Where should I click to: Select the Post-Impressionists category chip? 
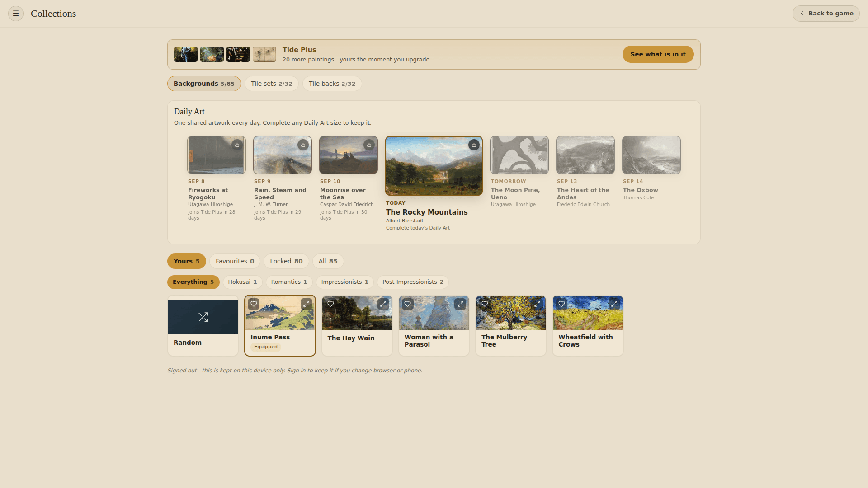(x=413, y=282)
